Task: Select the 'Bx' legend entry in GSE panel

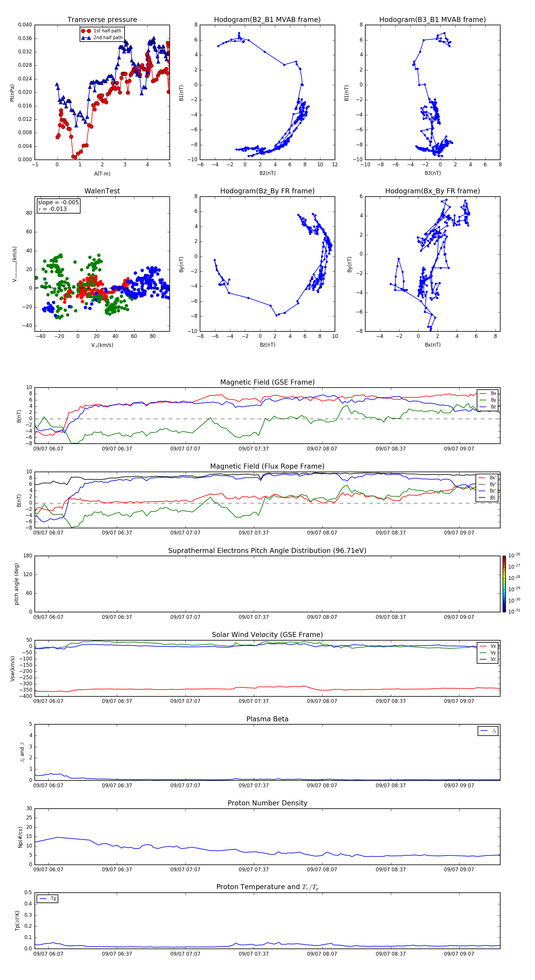Action: pyautogui.click(x=488, y=393)
